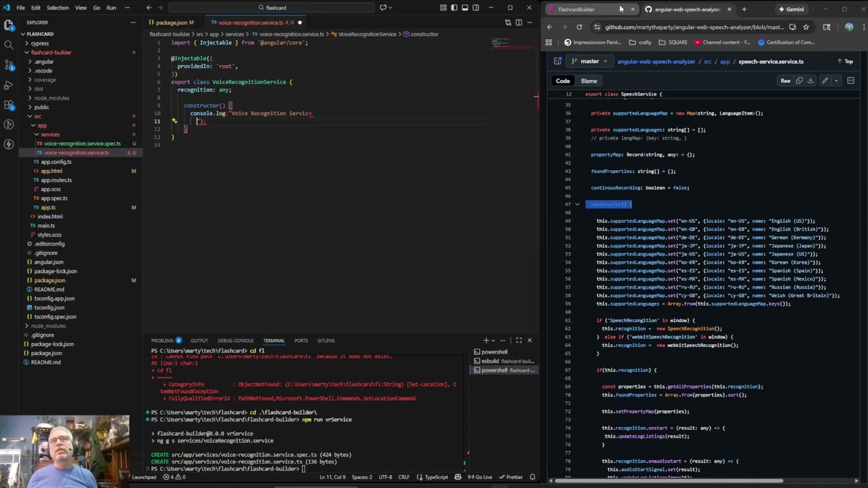
Task: Click the VS Code split editor right icon
Action: [519, 22]
